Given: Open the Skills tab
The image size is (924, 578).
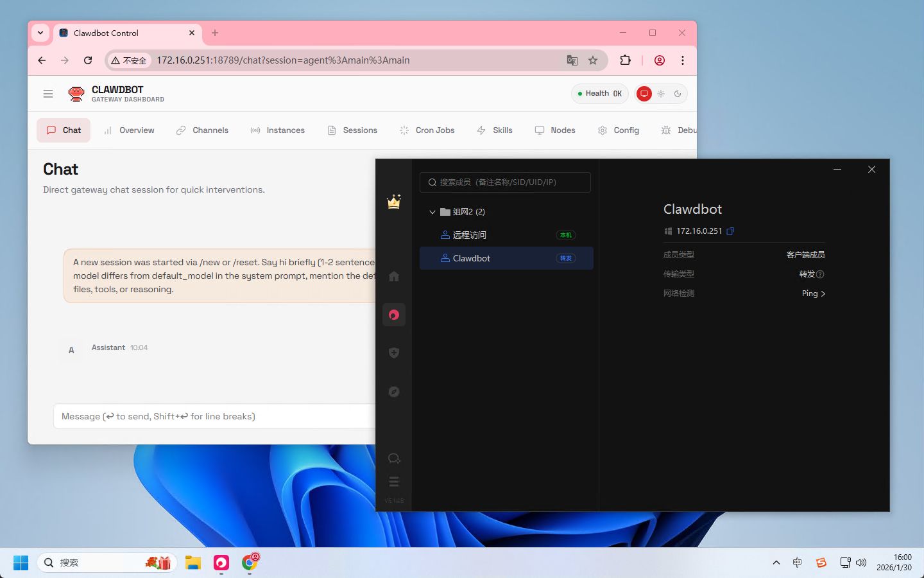Looking at the screenshot, I should (495, 130).
